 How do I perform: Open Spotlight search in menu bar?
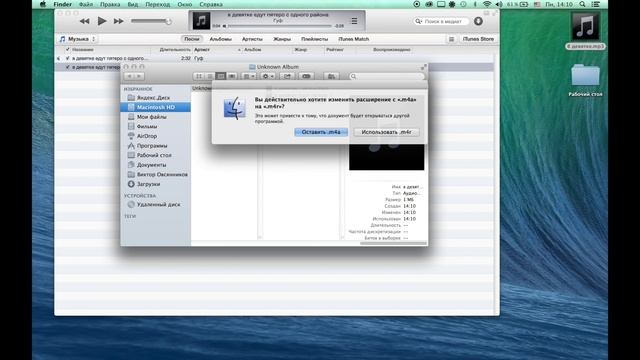point(582,4)
